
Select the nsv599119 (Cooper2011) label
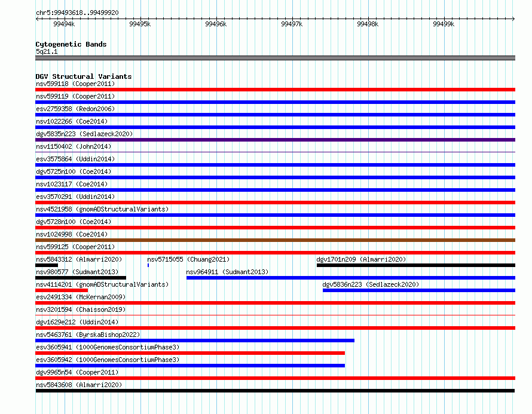coord(75,96)
